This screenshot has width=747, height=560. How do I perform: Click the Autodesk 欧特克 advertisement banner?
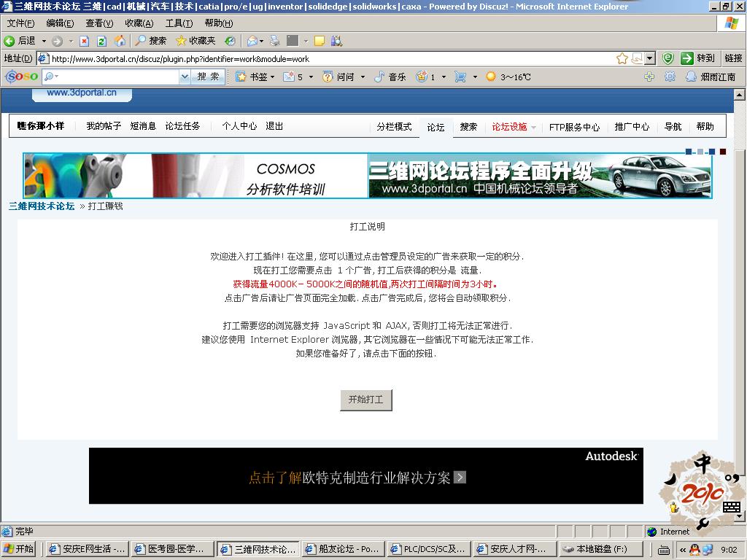click(x=366, y=475)
